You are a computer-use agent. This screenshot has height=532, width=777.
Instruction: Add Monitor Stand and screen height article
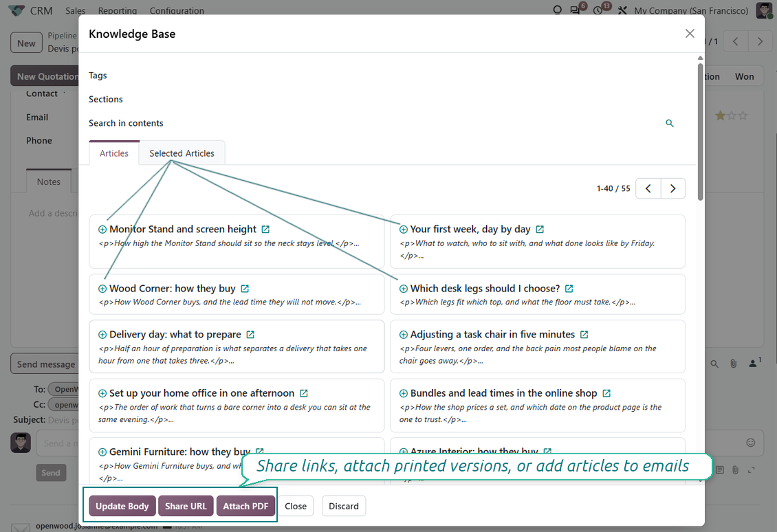[102, 230]
